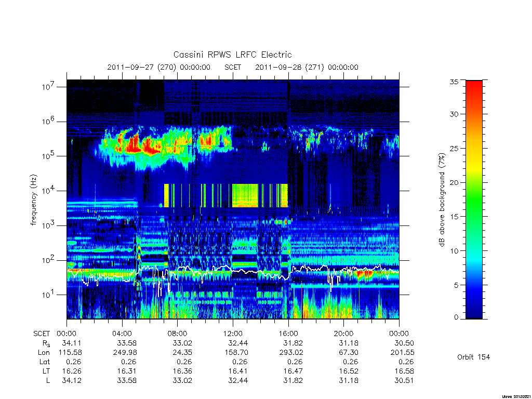Click the time label '08:00' on the axis

pos(177,334)
